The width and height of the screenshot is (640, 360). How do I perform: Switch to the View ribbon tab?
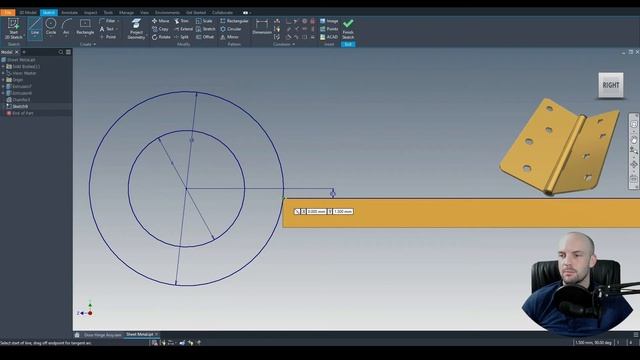[144, 12]
